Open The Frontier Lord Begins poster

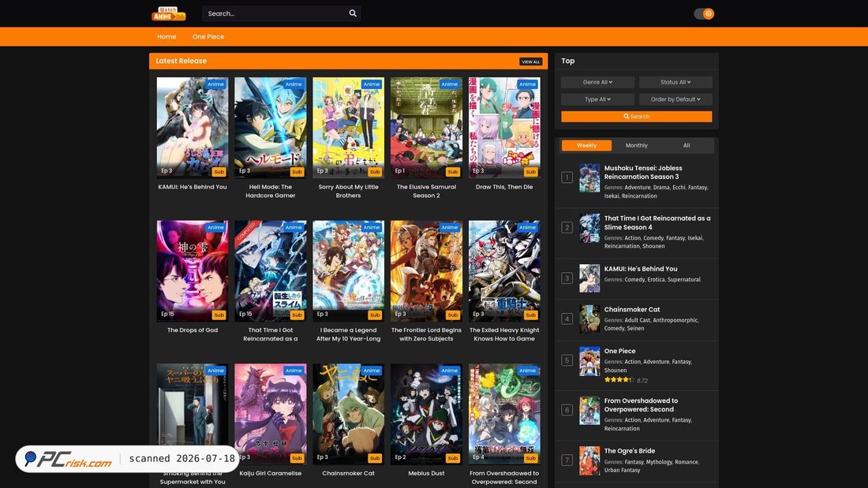[x=426, y=270]
